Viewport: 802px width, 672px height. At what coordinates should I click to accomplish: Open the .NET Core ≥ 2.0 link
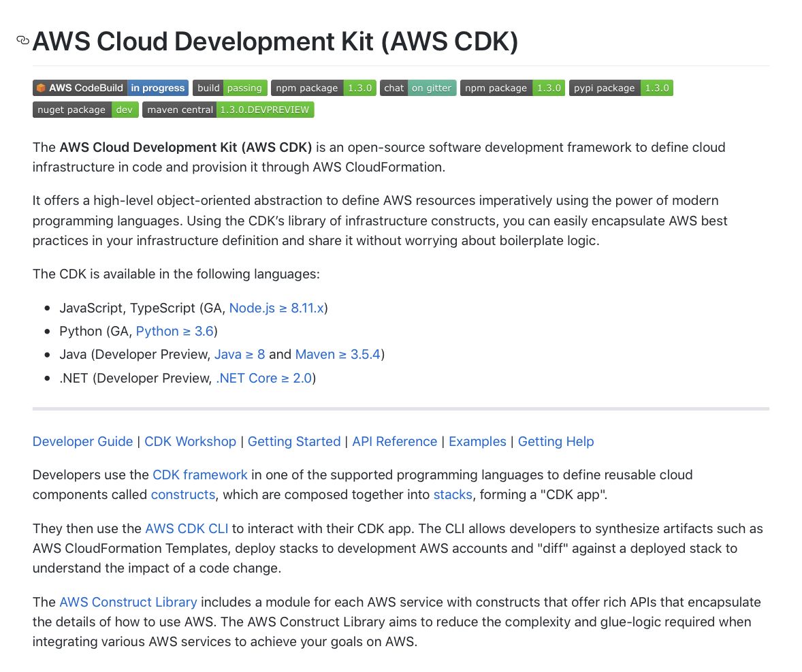coord(264,378)
